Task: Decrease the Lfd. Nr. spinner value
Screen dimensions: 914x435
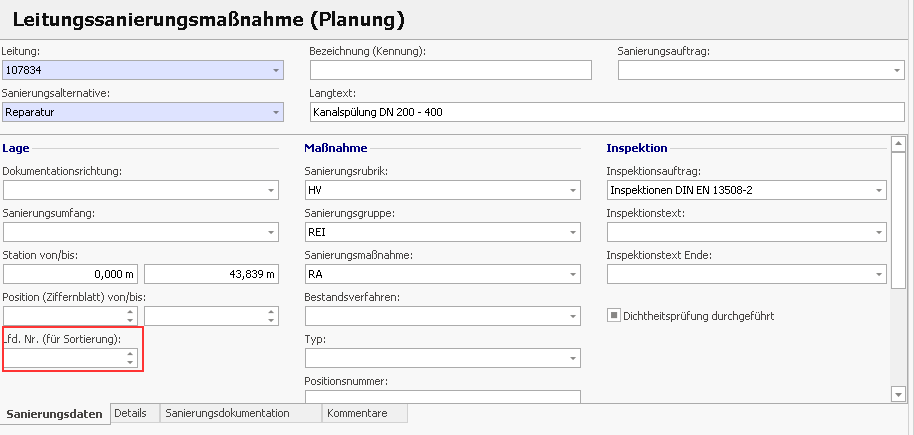Action: point(130,362)
